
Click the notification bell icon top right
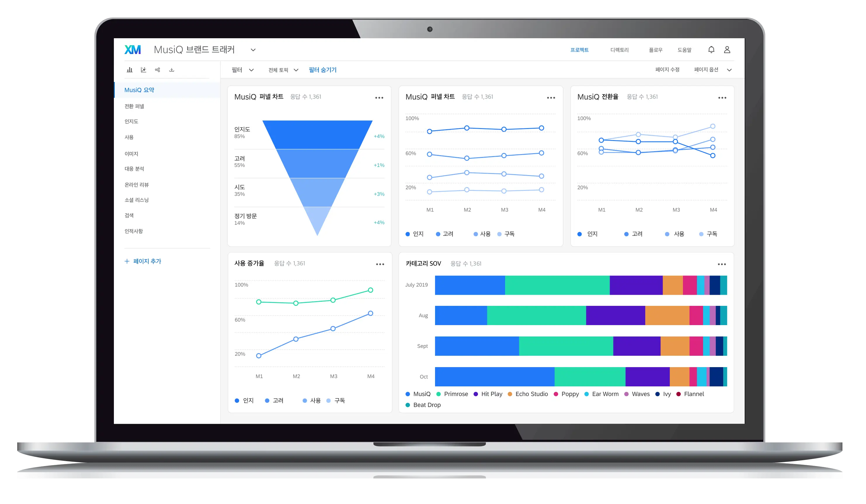tap(711, 49)
